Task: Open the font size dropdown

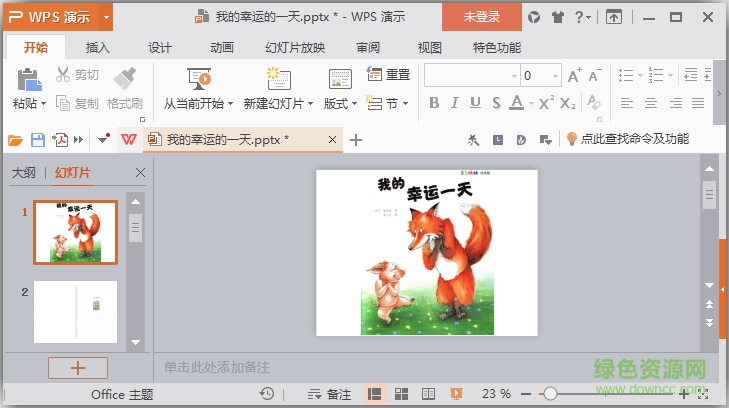Action: [555, 76]
